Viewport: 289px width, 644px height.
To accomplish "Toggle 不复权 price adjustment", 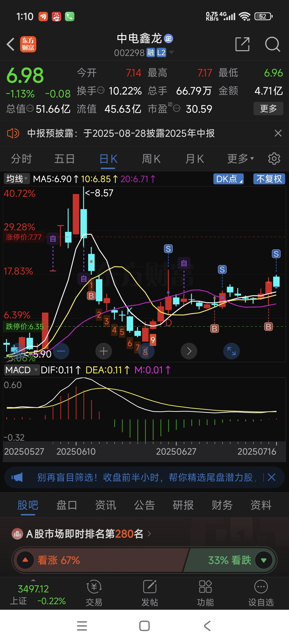I will pyautogui.click(x=269, y=179).
